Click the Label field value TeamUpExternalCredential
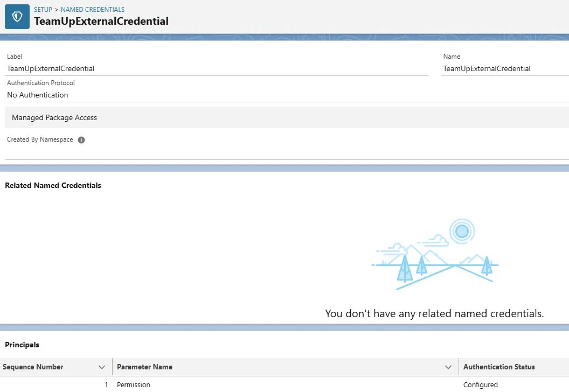The width and height of the screenshot is (569, 392). pyautogui.click(x=51, y=68)
